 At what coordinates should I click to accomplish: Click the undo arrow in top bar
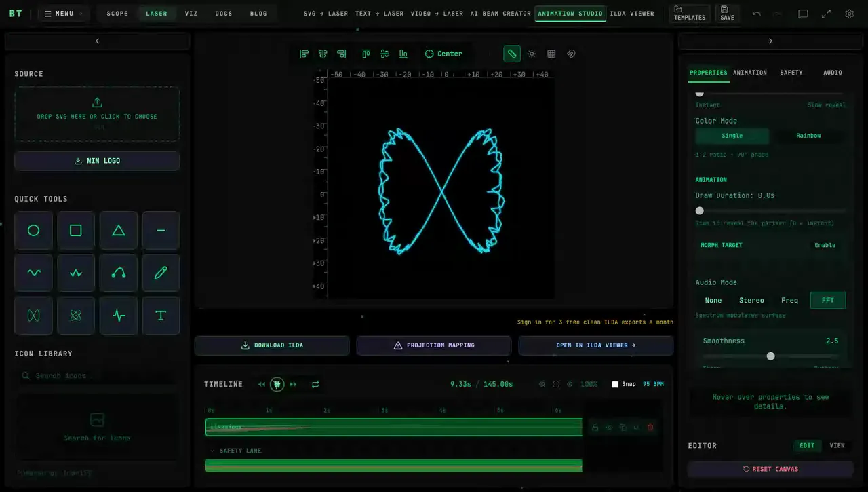click(x=757, y=14)
